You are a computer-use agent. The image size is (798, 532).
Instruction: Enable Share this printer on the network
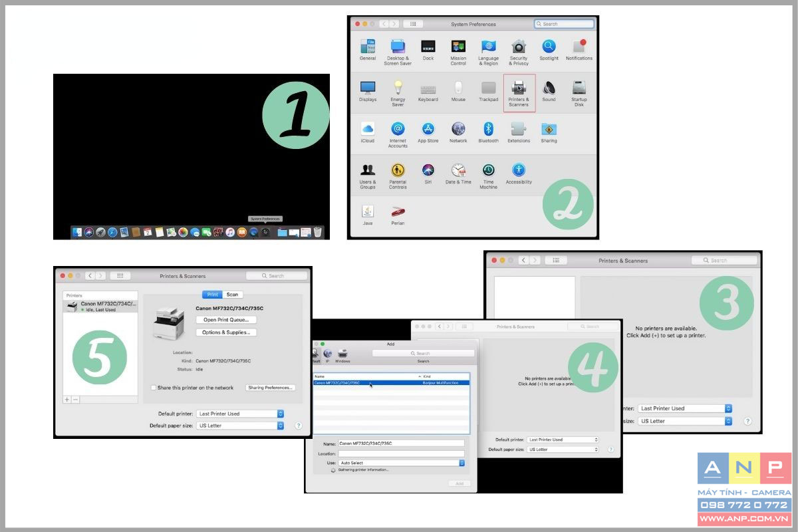[x=154, y=388]
